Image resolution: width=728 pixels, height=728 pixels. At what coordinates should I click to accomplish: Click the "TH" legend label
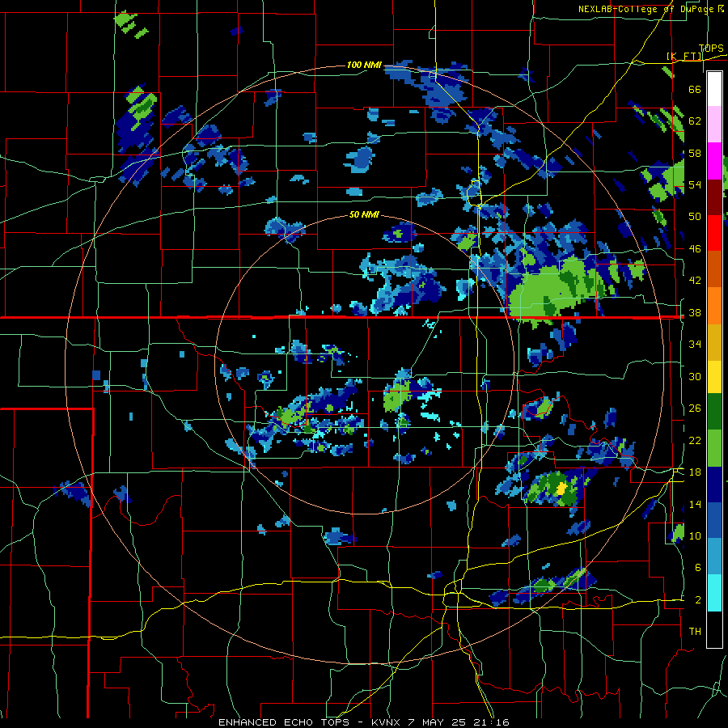click(x=695, y=632)
